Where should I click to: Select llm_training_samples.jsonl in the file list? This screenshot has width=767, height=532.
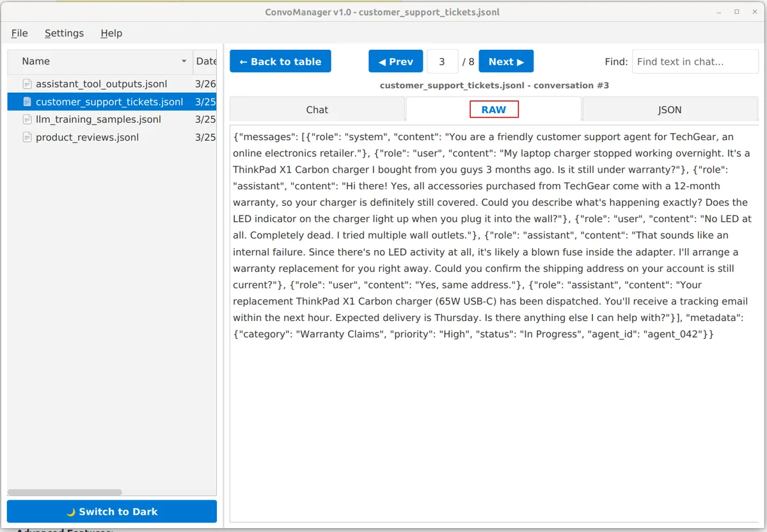tap(112, 120)
